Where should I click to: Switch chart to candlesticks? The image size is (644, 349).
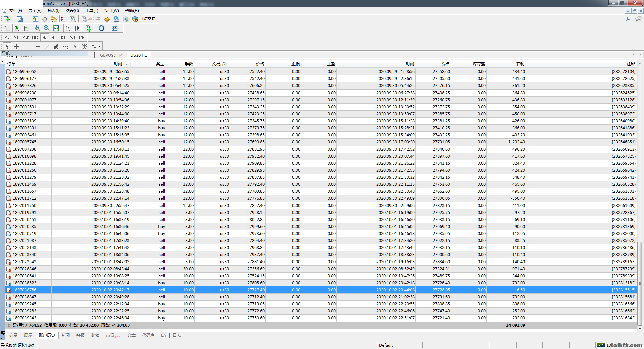pos(17,28)
